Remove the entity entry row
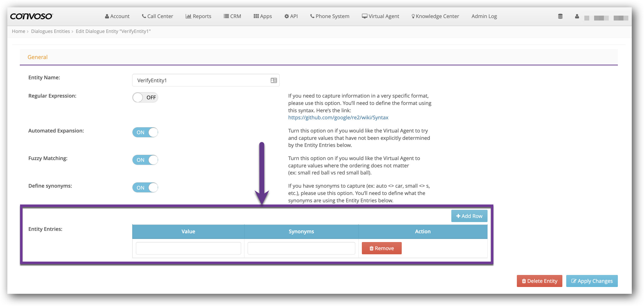This screenshot has height=306, width=644. click(381, 248)
